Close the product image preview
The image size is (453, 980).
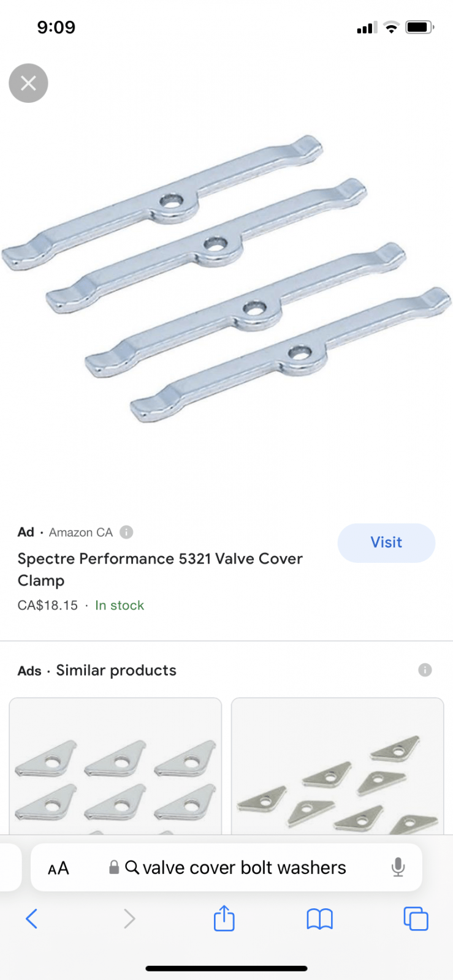click(28, 83)
